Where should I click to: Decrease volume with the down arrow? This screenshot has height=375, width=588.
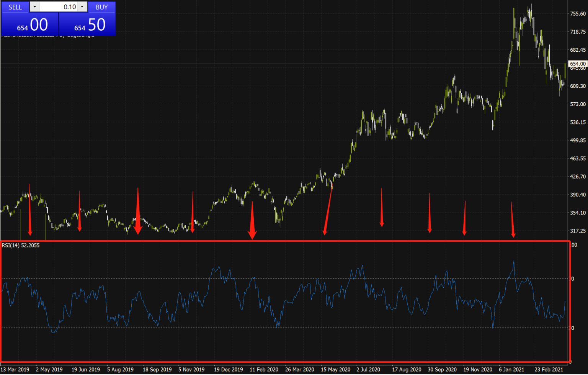pyautogui.click(x=35, y=7)
